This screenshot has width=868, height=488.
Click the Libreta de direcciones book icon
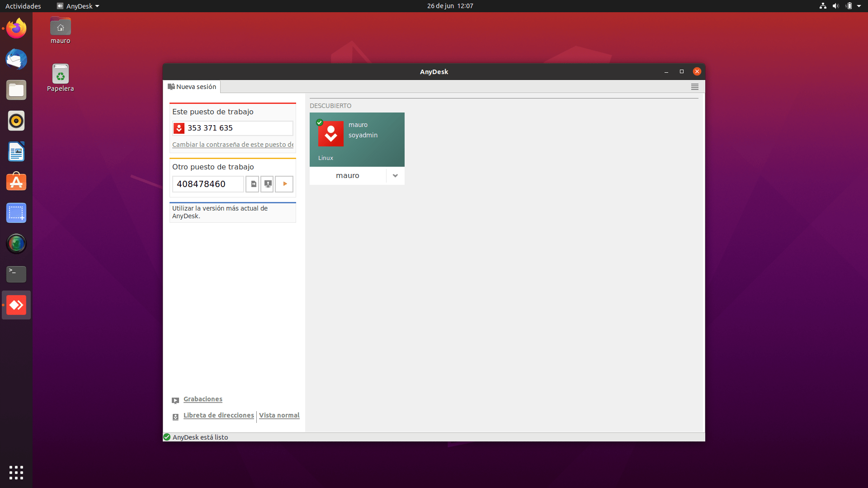click(x=175, y=417)
